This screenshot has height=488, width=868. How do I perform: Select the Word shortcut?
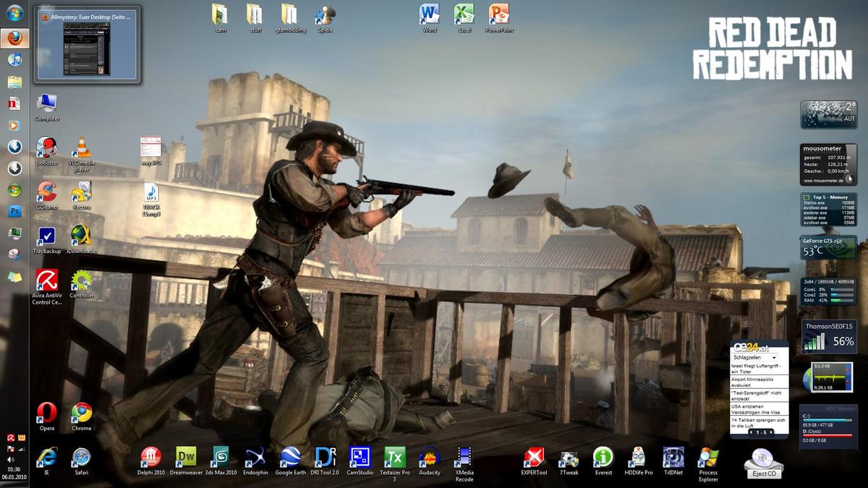point(430,17)
